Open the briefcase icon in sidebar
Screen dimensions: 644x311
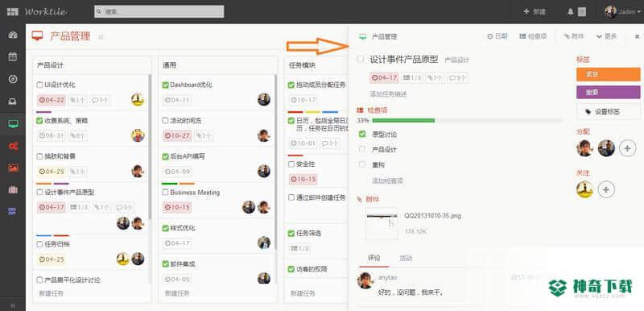[x=13, y=190]
